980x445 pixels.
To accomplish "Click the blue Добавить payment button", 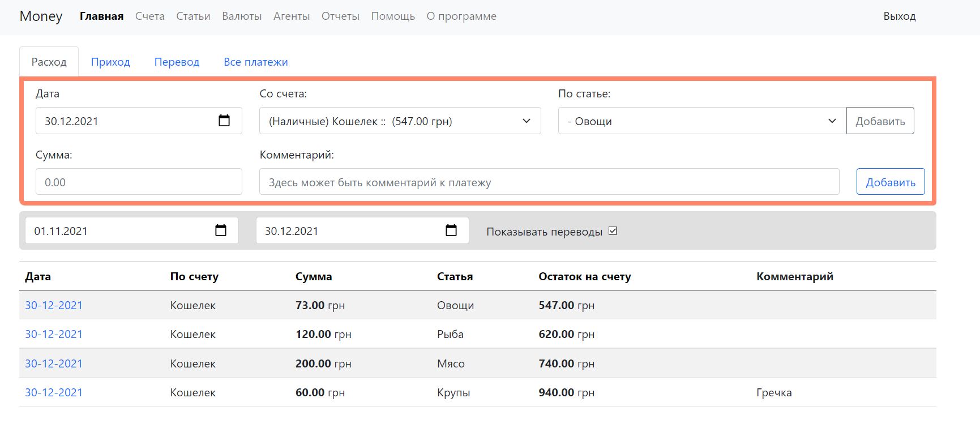I will coord(890,182).
